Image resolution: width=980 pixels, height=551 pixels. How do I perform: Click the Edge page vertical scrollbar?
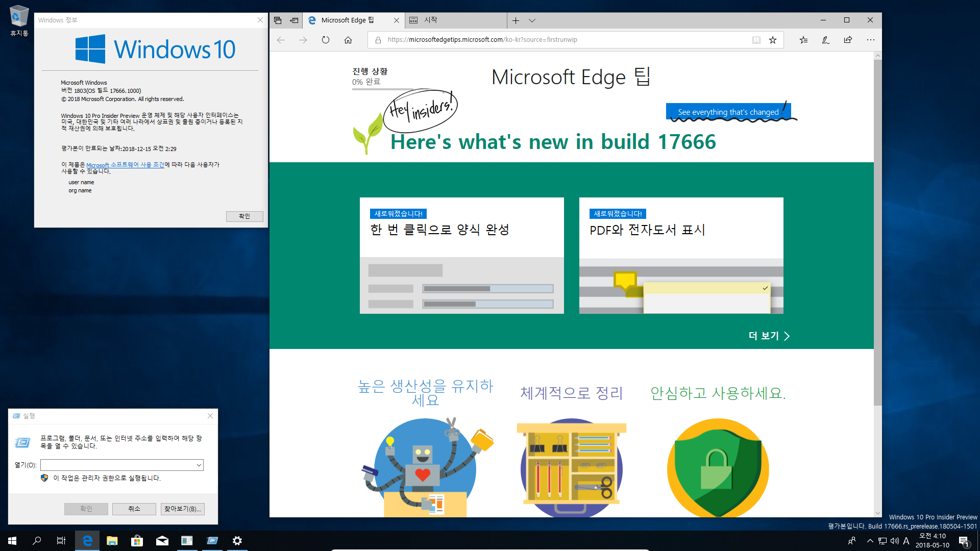[x=878, y=232]
